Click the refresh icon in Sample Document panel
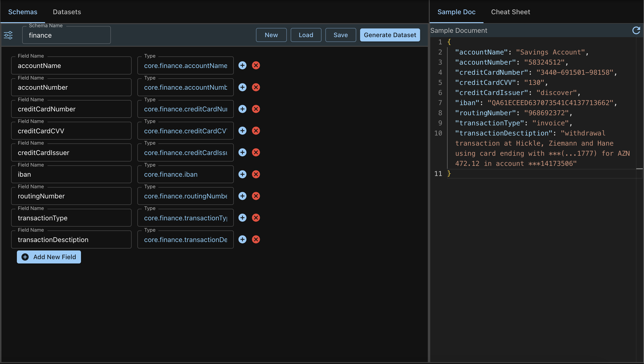644x364 pixels. point(637,30)
